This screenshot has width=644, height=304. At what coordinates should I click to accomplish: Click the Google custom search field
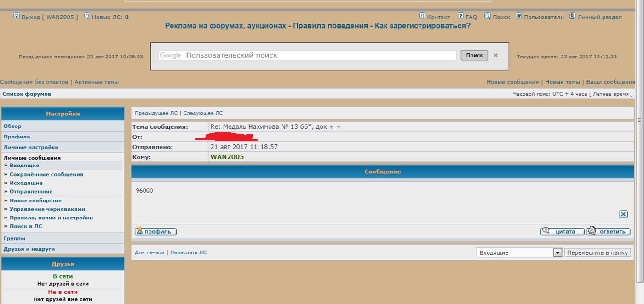point(307,56)
